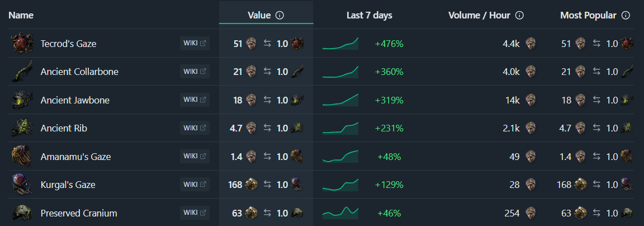Open the WIKI link for Kurgal's Gaze
Viewport: 644px width, 226px height.
(195, 185)
